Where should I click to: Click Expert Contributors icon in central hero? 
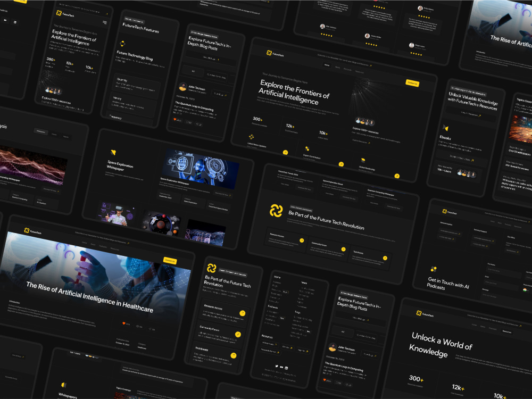point(307,148)
